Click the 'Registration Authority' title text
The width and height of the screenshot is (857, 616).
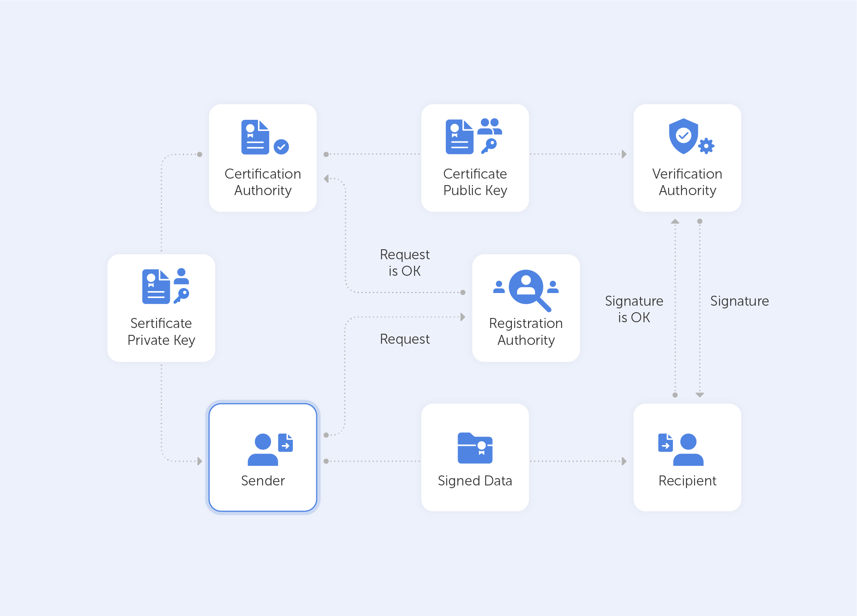[x=526, y=332]
